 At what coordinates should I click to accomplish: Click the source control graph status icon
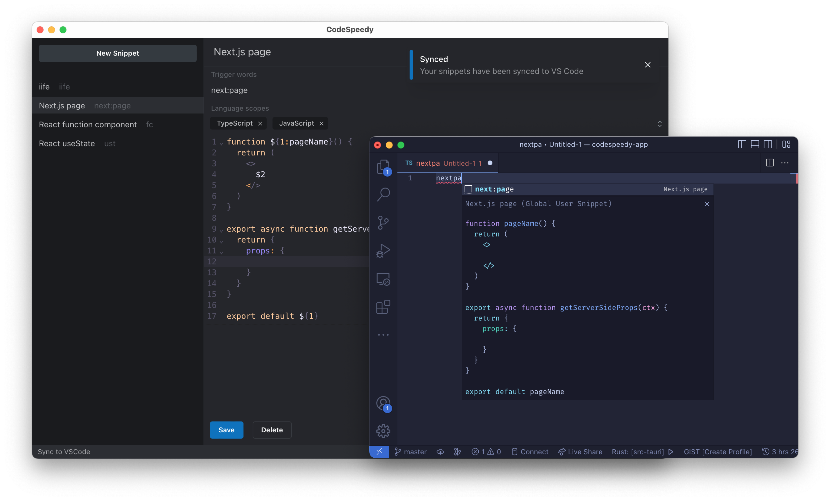coord(457,451)
